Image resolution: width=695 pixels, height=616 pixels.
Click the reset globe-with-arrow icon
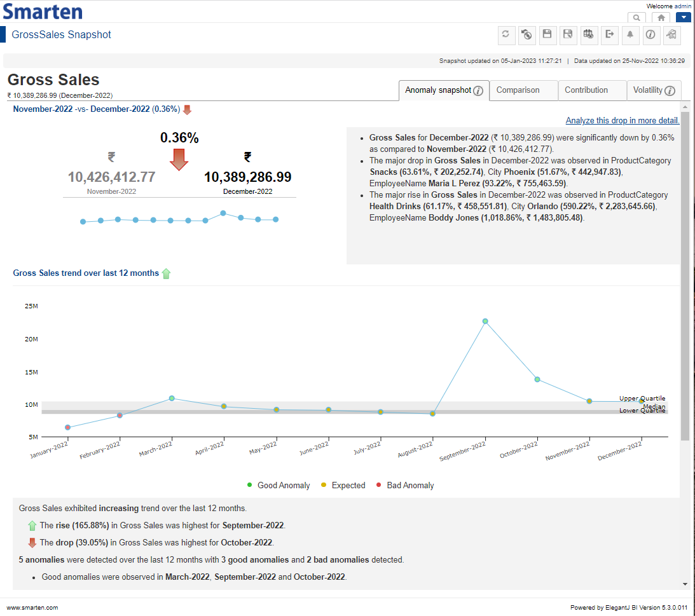pos(526,34)
